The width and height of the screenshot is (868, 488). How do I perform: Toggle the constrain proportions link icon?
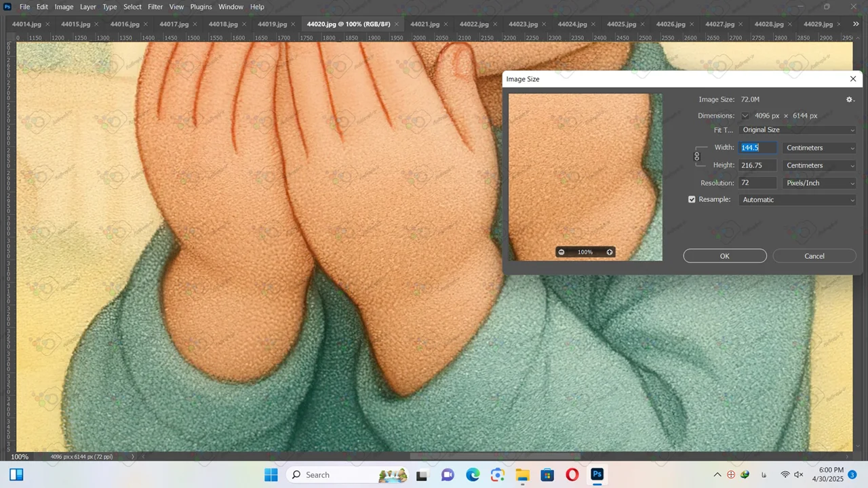[x=696, y=157]
